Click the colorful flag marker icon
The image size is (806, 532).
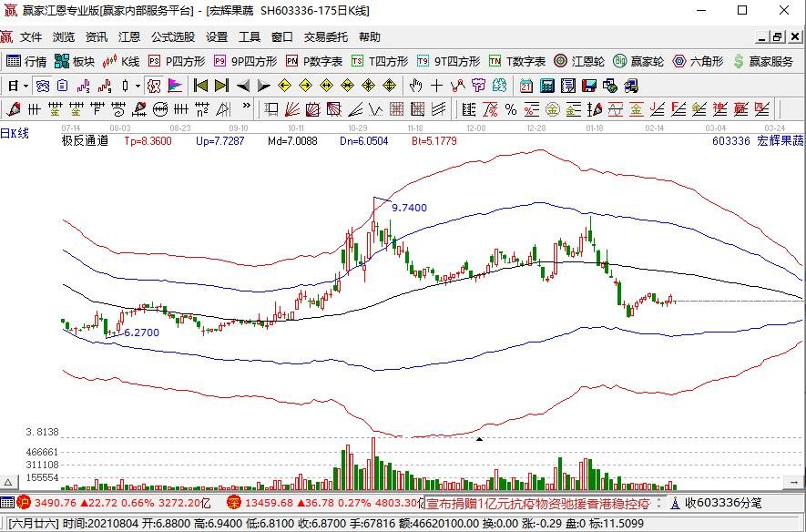[175, 86]
